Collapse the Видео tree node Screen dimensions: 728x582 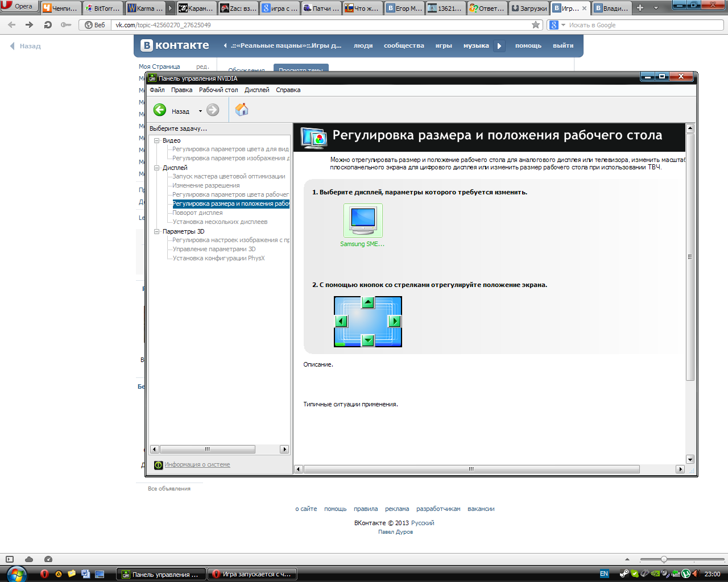point(157,140)
